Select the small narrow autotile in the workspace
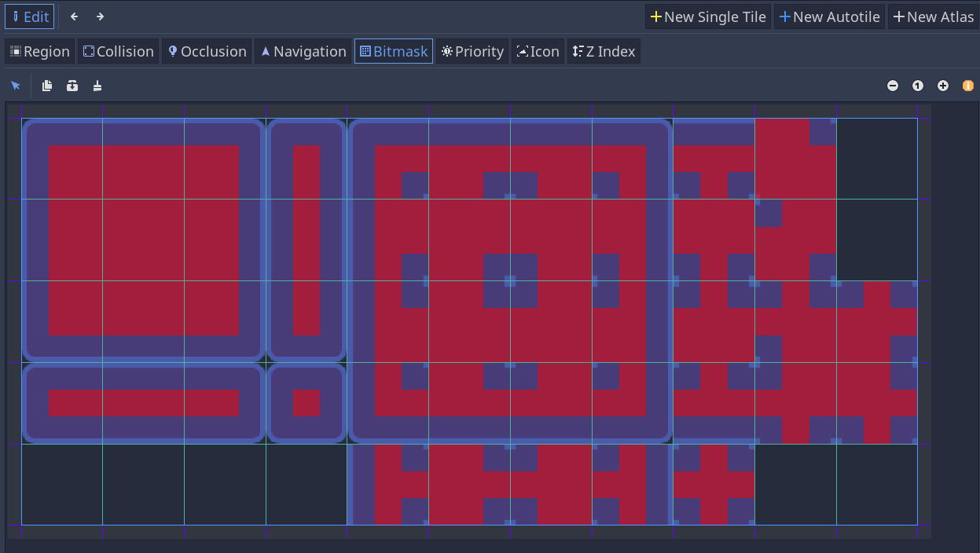 pyautogui.click(x=306, y=236)
